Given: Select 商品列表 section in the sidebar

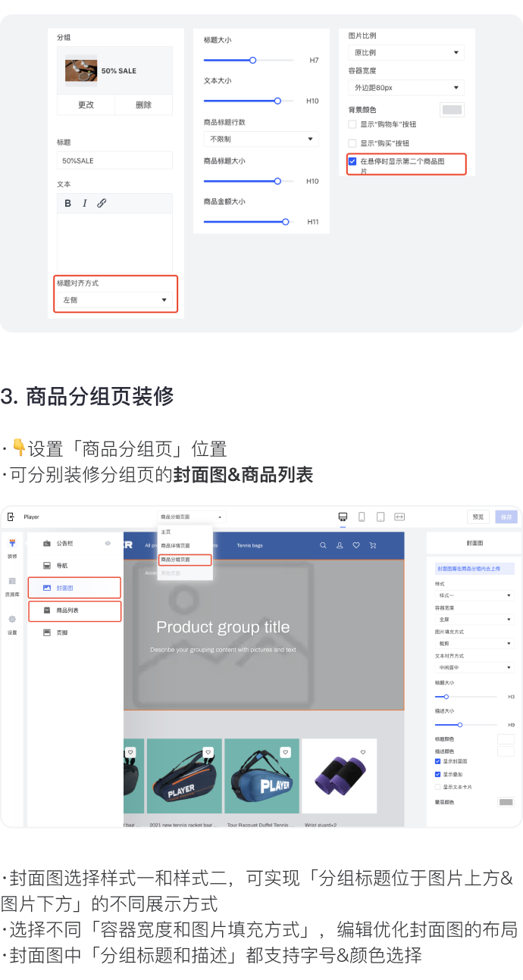Looking at the screenshot, I should pos(74,610).
